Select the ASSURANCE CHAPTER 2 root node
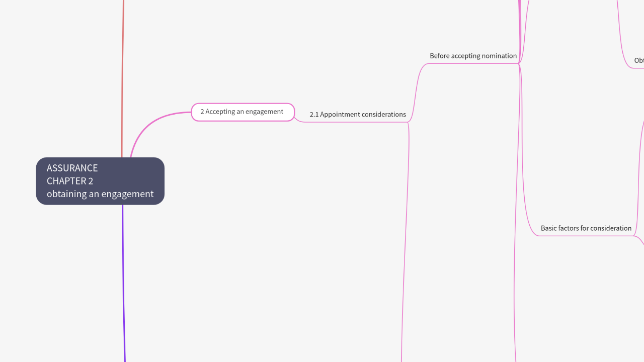This screenshot has height=362, width=644. click(x=100, y=181)
